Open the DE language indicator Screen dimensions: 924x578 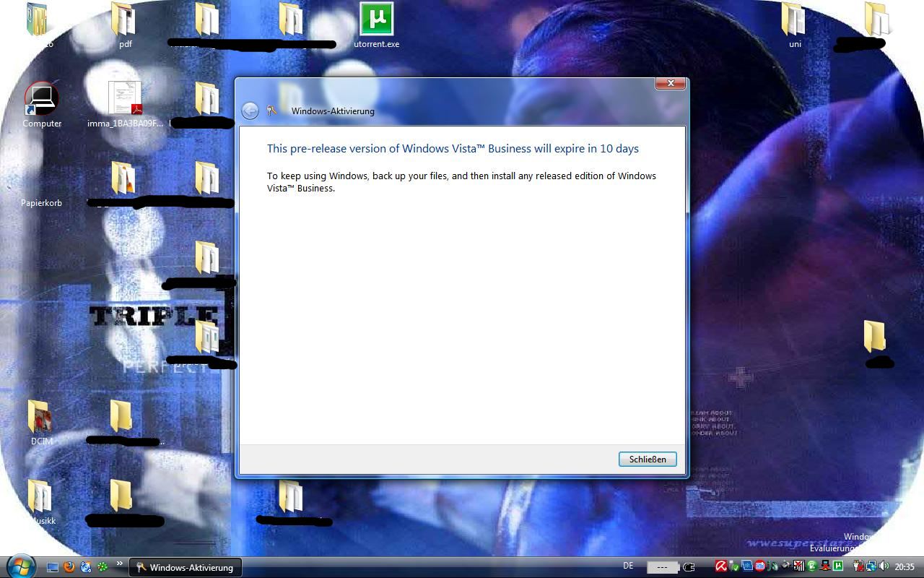point(628,566)
